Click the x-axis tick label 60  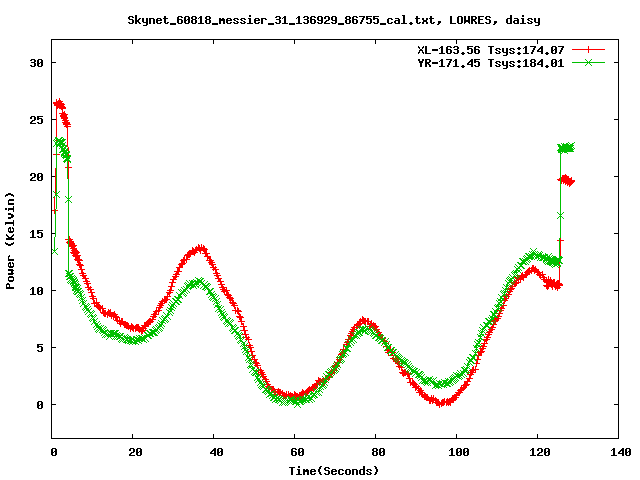click(297, 452)
